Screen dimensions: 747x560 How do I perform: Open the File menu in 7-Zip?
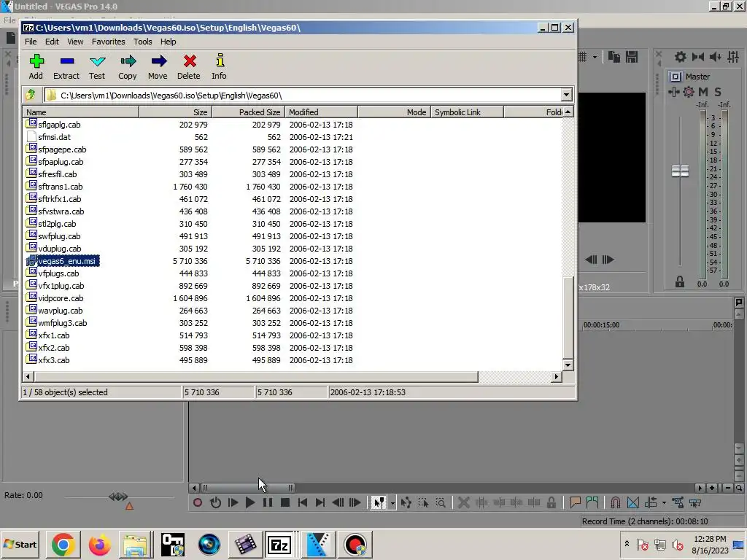pos(31,42)
